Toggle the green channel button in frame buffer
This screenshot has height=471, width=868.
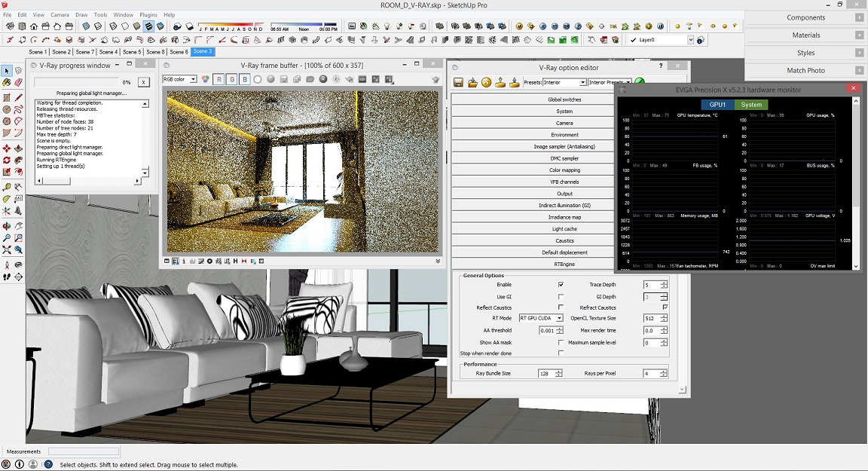232,79
